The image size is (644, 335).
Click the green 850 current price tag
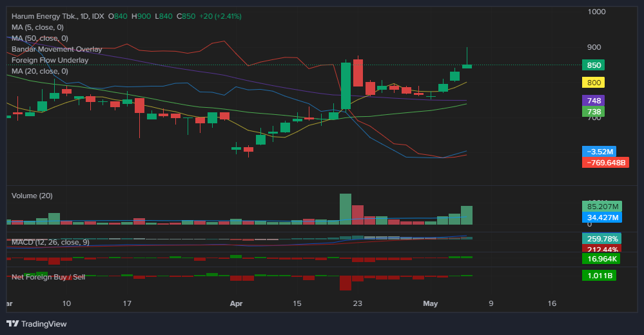(x=594, y=65)
